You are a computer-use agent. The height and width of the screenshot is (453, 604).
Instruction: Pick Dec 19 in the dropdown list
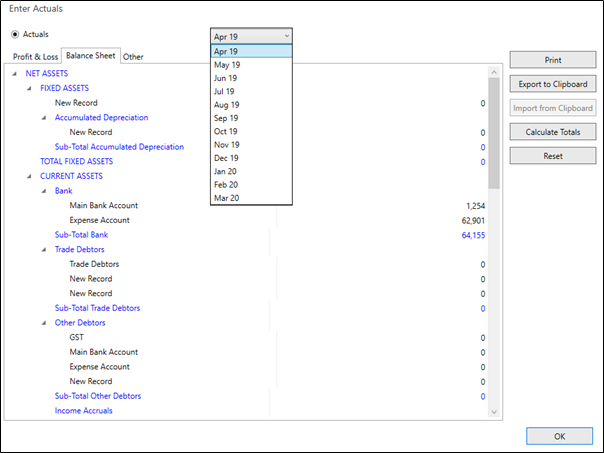(251, 158)
